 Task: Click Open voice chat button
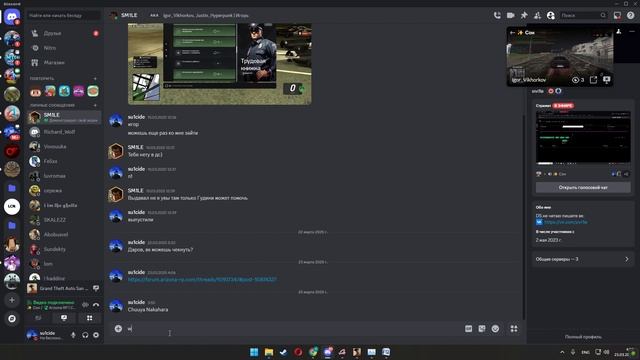(x=583, y=187)
